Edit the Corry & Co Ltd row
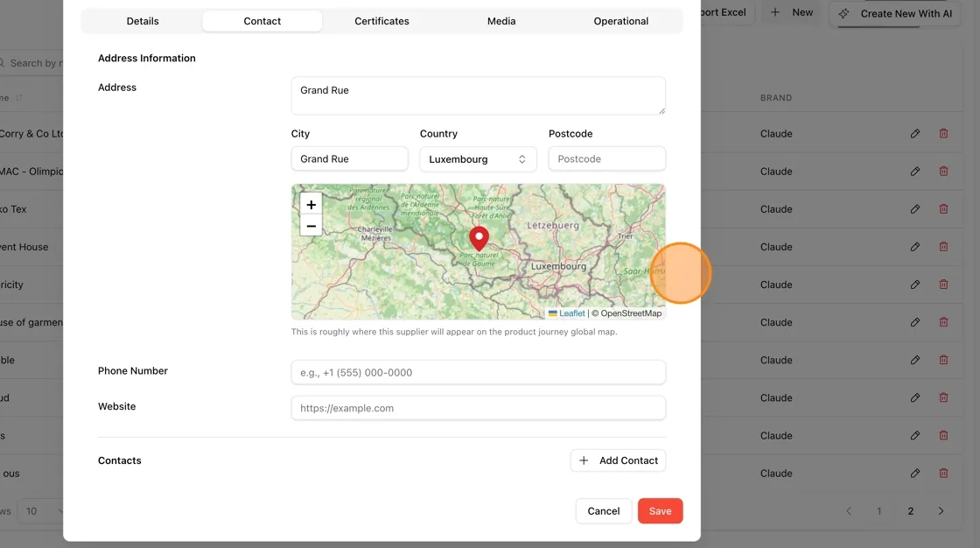980x548 pixels. 915,133
